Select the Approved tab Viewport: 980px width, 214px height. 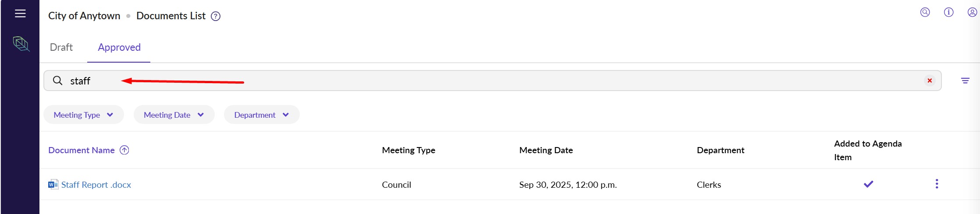[119, 47]
